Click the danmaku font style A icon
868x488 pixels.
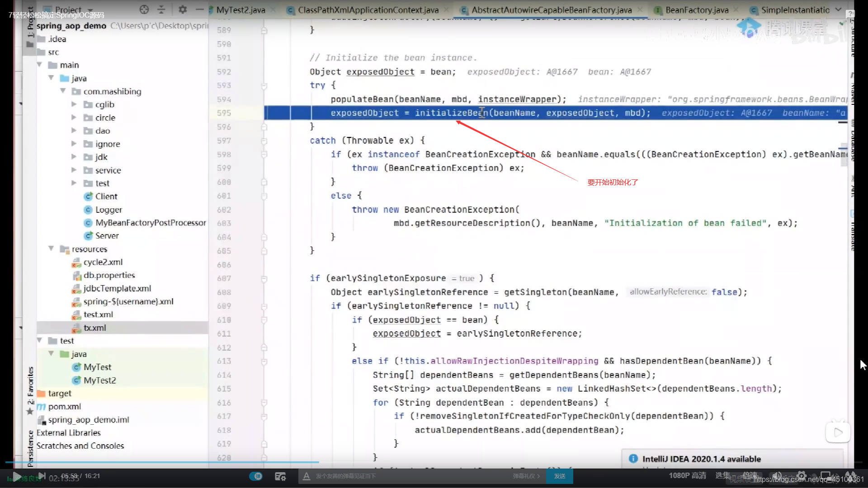(x=307, y=476)
